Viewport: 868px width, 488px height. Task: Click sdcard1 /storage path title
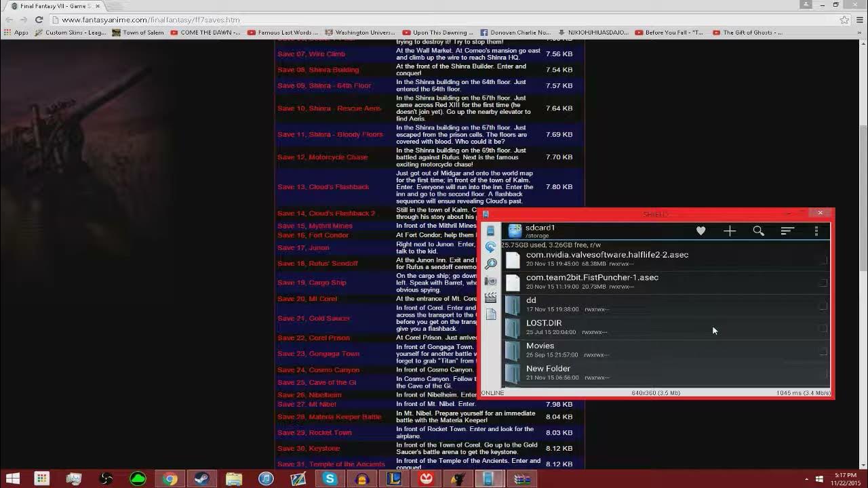[540, 231]
